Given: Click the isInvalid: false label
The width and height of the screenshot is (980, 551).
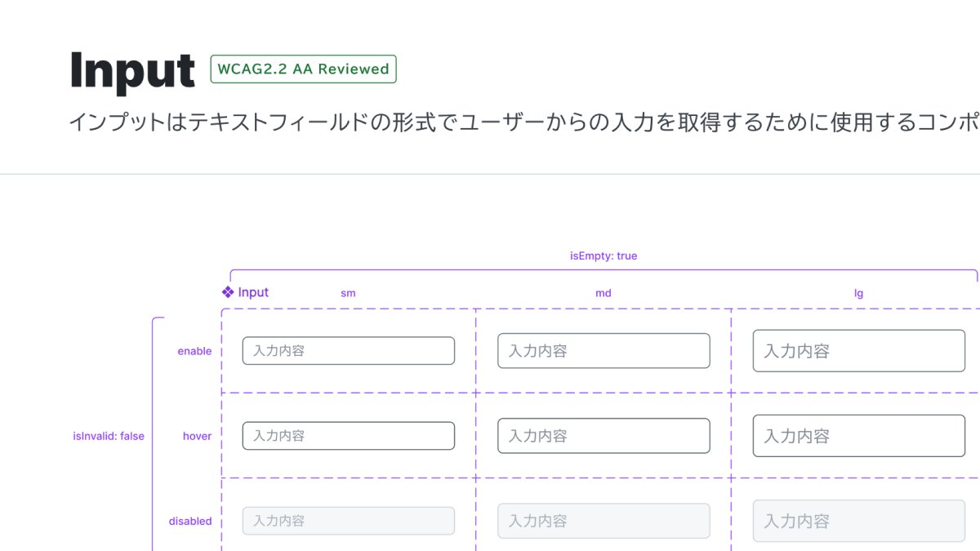Looking at the screenshot, I should (109, 435).
